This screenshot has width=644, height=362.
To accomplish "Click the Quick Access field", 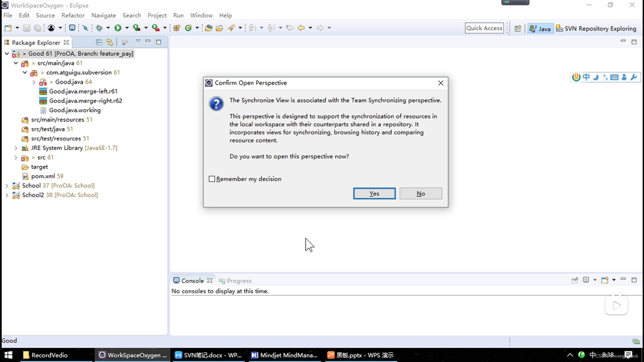I will click(x=484, y=28).
